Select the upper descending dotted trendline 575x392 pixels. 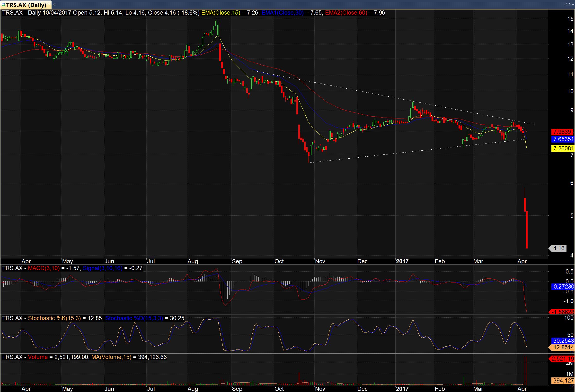393,98
